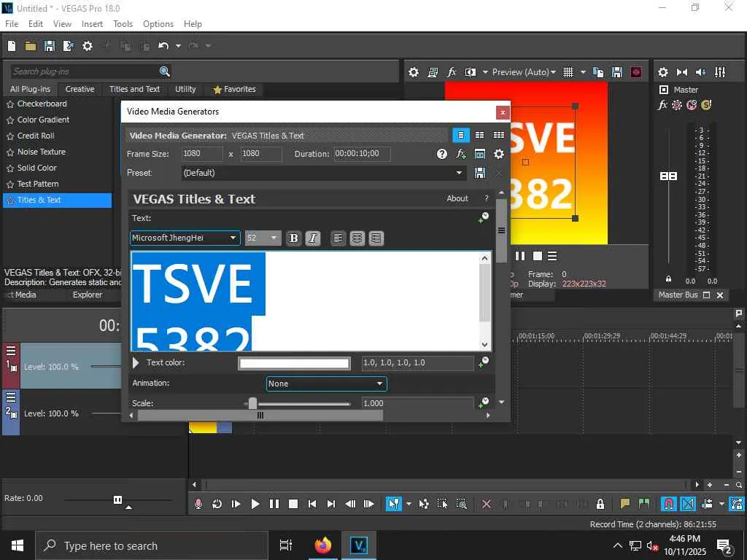This screenshot has width=747, height=560.
Task: Save the project from the main toolbar
Action: click(x=50, y=46)
